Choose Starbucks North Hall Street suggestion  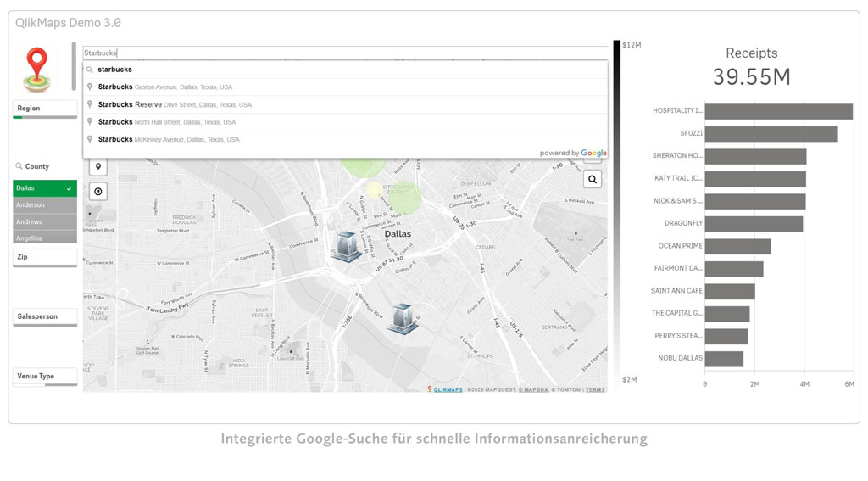346,122
